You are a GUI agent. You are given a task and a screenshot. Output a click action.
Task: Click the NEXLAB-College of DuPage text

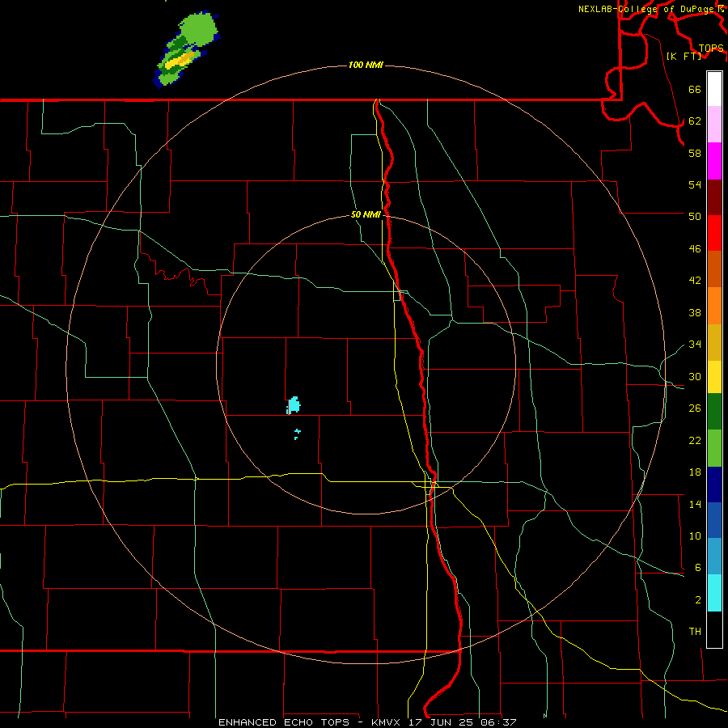pos(645,9)
